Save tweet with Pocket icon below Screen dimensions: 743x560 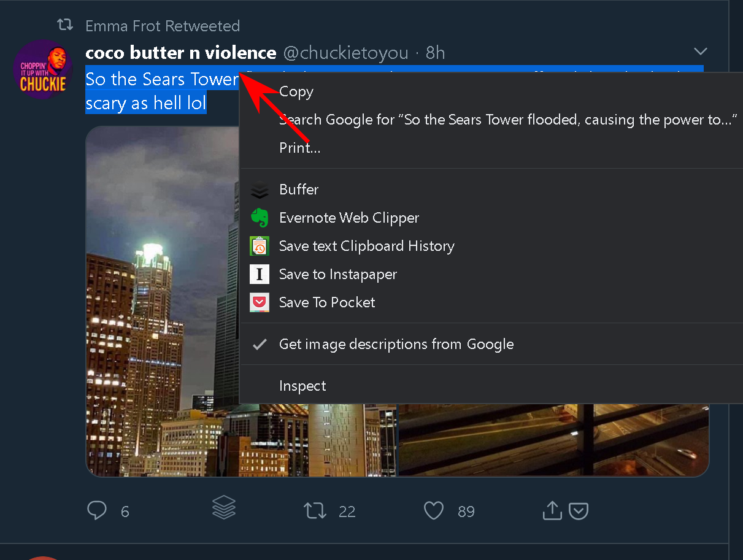tap(579, 510)
